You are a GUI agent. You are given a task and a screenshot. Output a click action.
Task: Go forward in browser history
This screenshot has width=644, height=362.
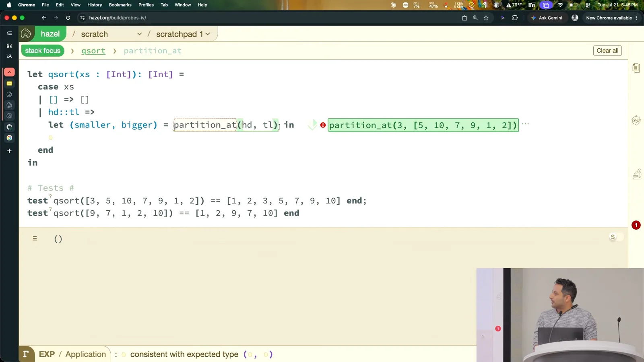[56, 18]
